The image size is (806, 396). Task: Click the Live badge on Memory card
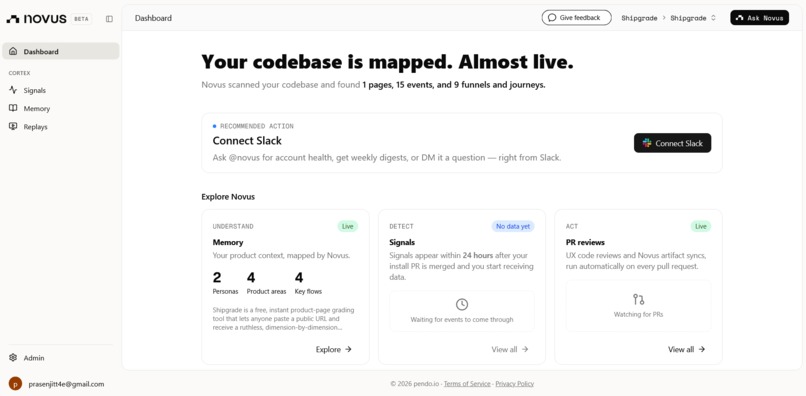[x=347, y=226]
